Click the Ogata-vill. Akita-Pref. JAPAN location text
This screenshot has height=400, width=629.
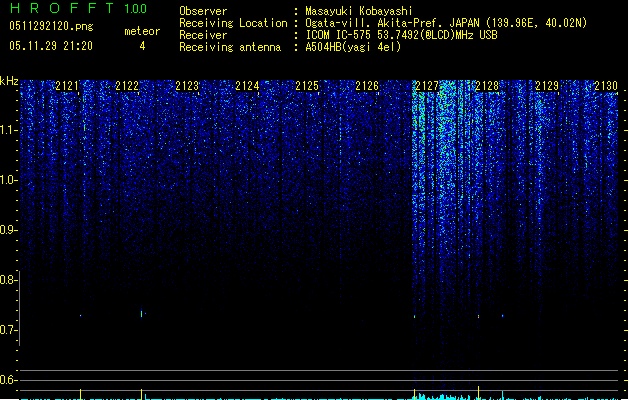[446, 23]
